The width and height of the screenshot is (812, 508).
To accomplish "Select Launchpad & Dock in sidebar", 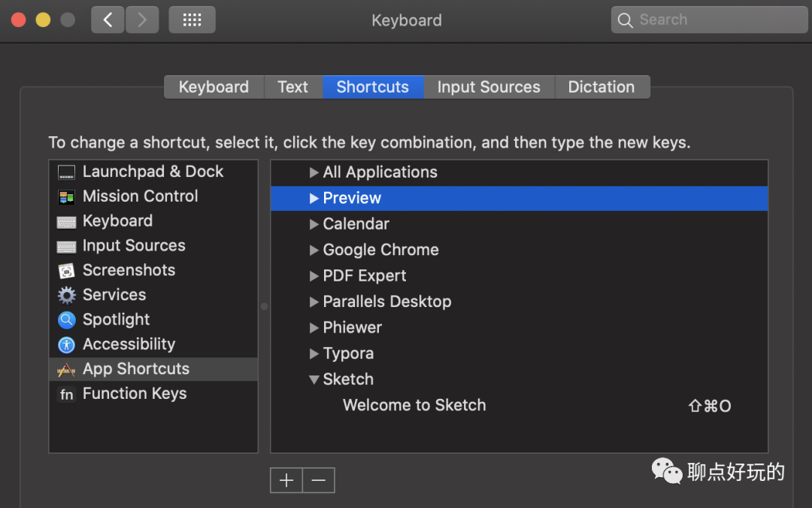I will [x=153, y=172].
